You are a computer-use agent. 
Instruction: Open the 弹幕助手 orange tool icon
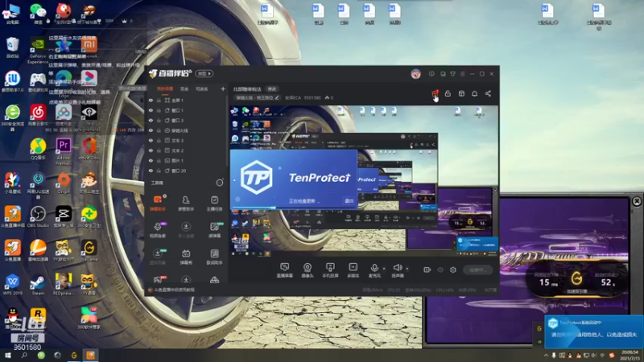[x=157, y=203]
